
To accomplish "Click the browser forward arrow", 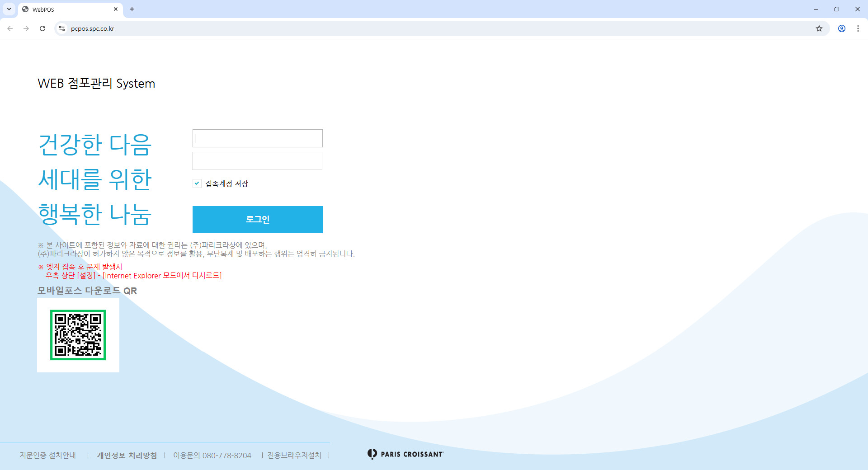I will pyautogui.click(x=26, y=28).
